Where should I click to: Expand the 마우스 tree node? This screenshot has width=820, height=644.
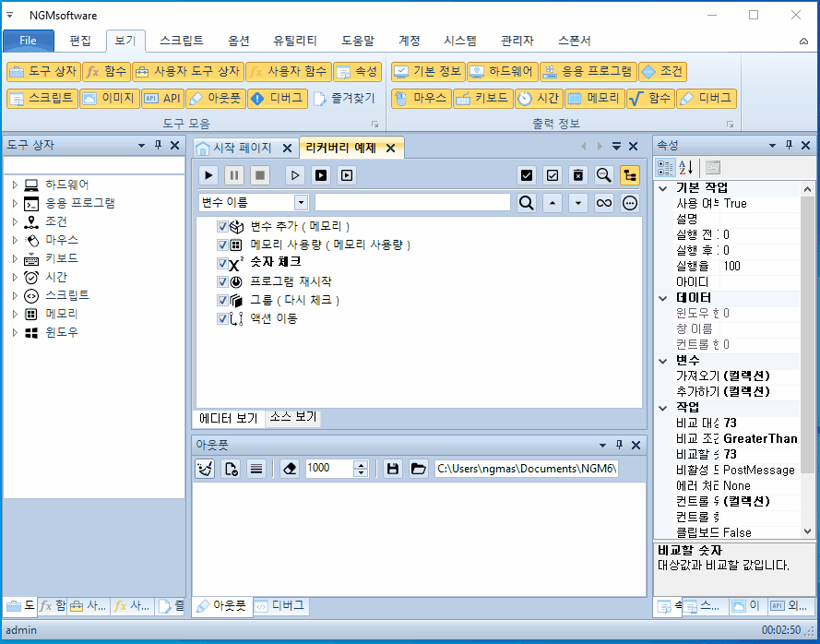(15, 240)
